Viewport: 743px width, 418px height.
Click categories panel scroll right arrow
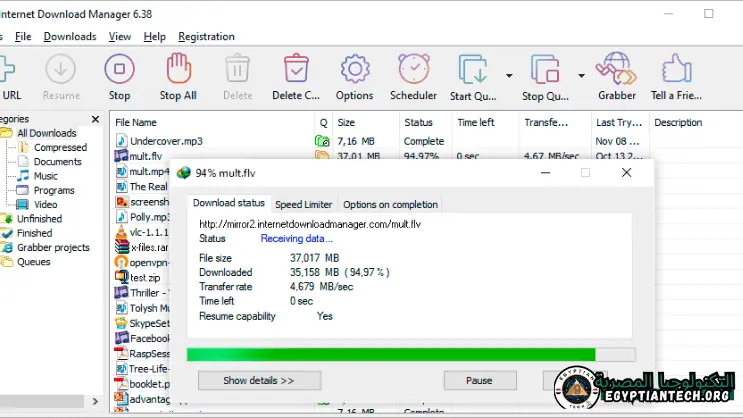pyautogui.click(x=95, y=401)
